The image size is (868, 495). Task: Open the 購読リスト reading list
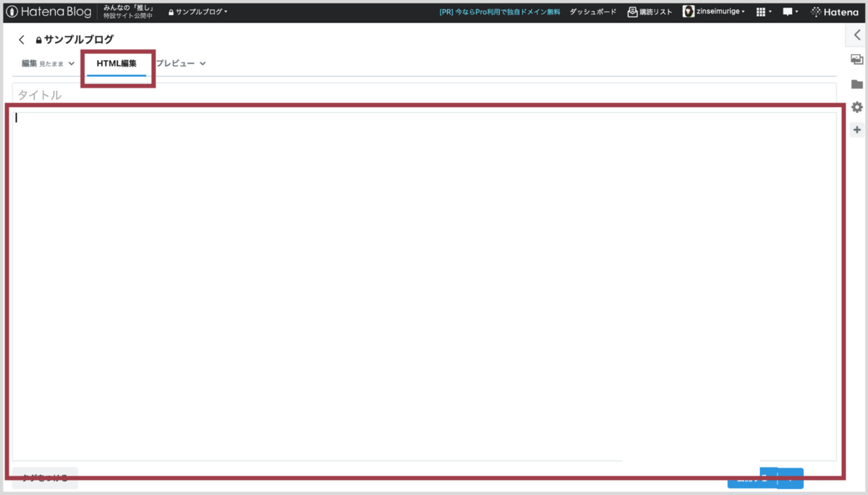tap(650, 12)
